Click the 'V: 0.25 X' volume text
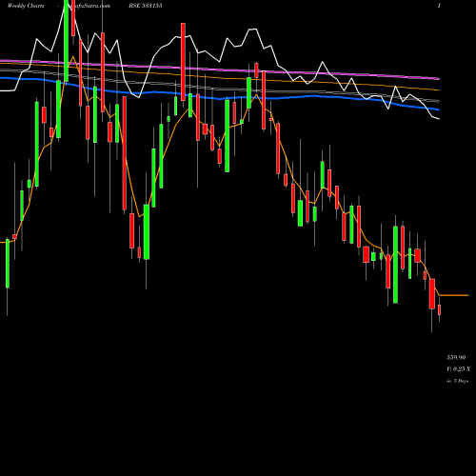 pos(459,369)
